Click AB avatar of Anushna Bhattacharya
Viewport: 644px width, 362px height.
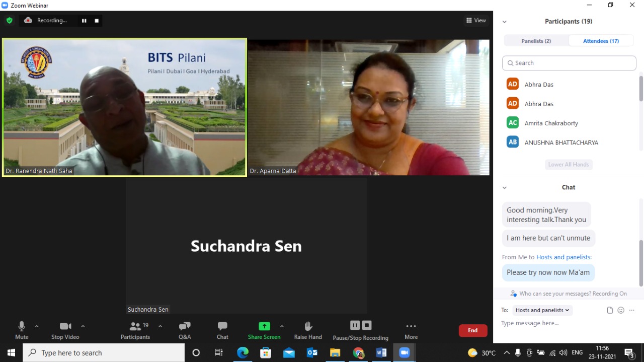click(513, 142)
